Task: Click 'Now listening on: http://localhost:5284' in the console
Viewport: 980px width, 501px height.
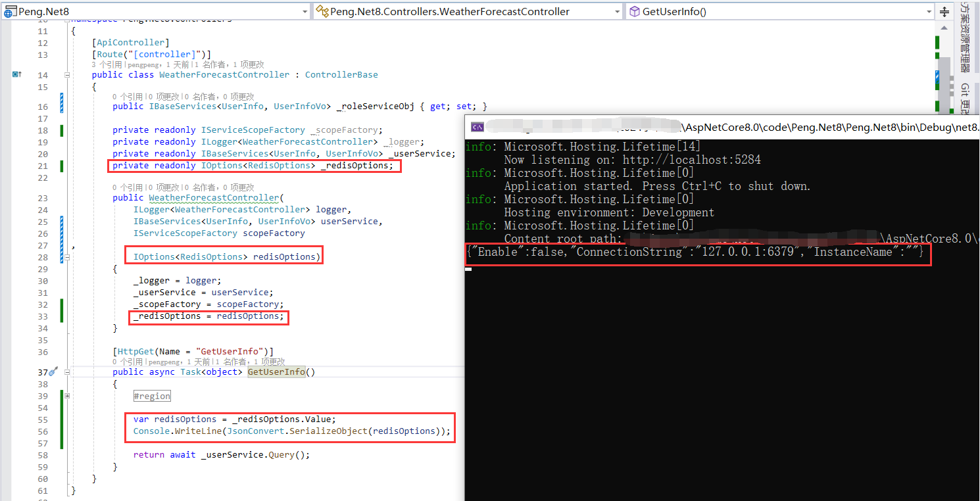Action: click(632, 160)
